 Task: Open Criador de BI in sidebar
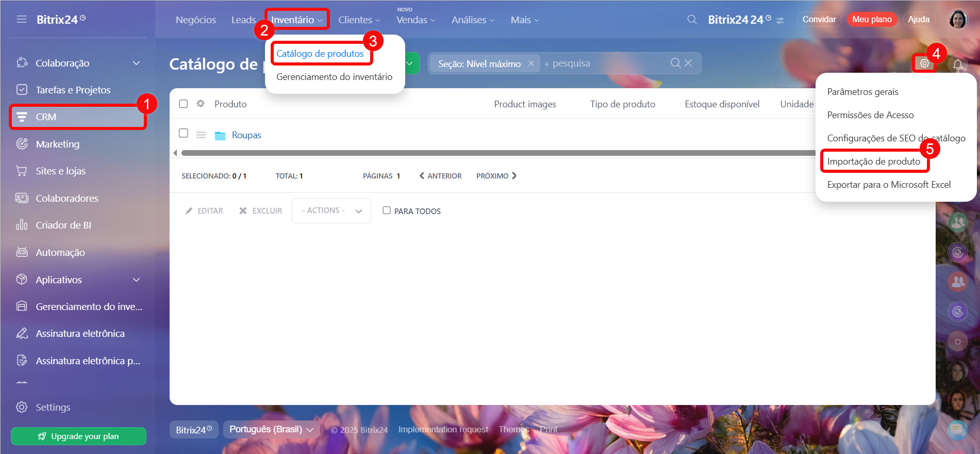click(63, 225)
